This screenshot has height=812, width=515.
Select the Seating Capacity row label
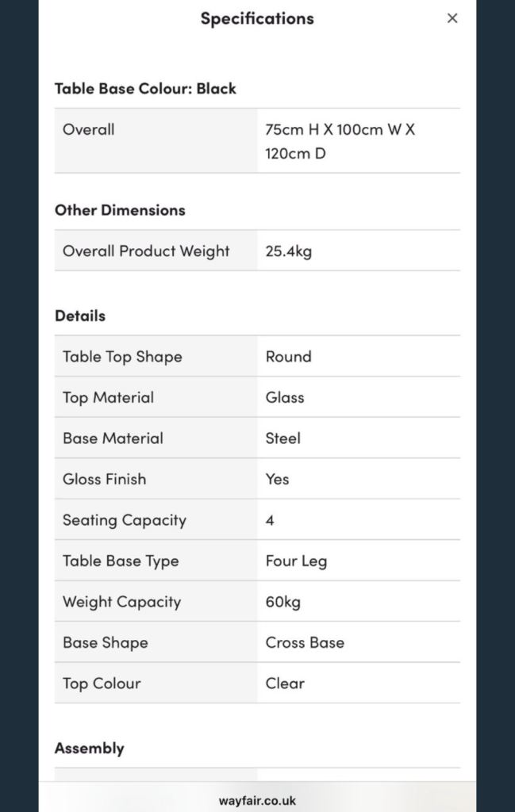click(x=125, y=520)
